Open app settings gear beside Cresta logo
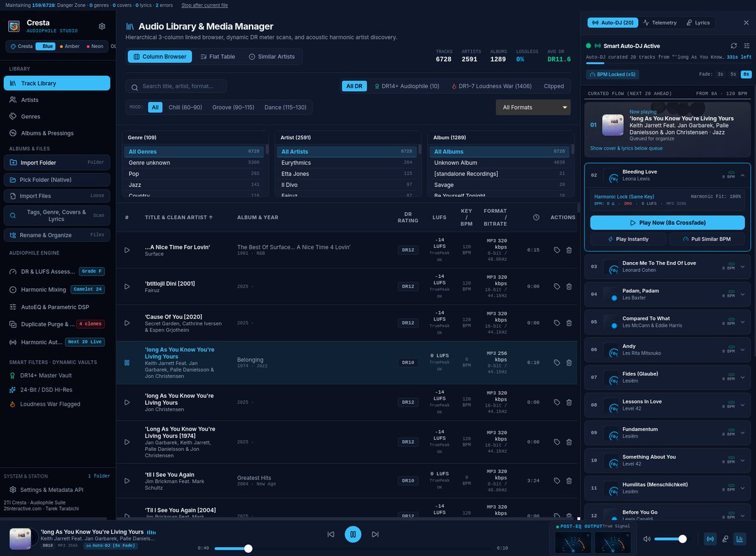The image size is (756, 556). pyautogui.click(x=102, y=26)
